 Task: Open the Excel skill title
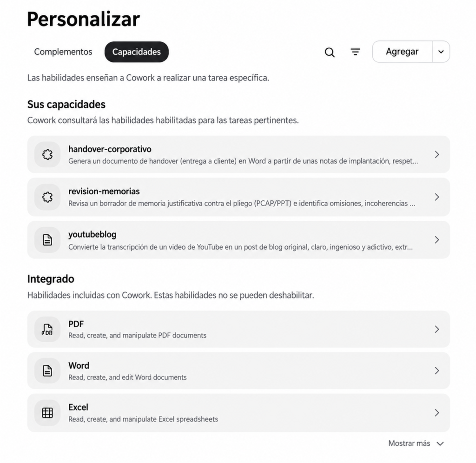[x=78, y=407]
